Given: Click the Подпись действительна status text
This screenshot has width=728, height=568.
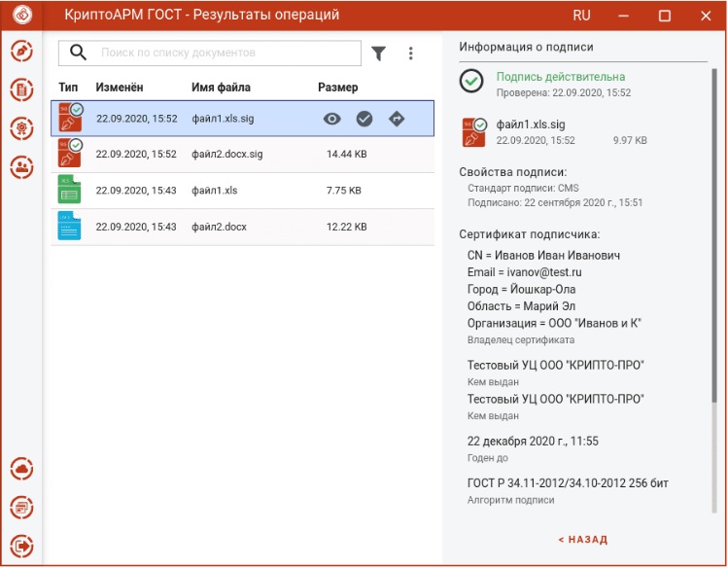Looking at the screenshot, I should point(561,77).
